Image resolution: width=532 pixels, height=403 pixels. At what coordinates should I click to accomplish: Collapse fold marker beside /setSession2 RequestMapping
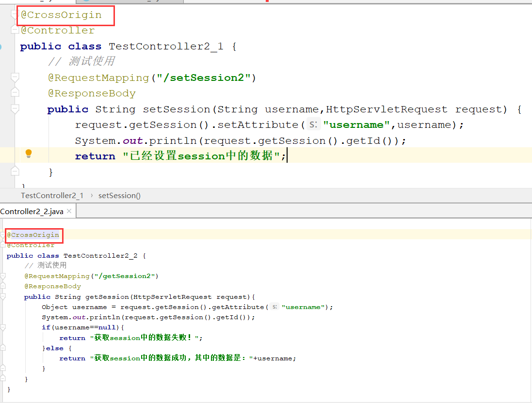tap(15, 77)
